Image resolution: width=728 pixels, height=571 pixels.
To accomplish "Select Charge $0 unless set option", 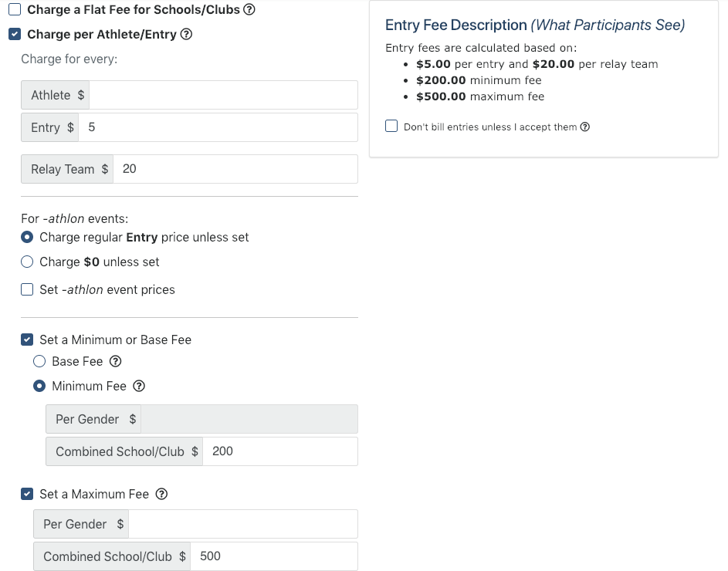I will (x=27, y=262).
